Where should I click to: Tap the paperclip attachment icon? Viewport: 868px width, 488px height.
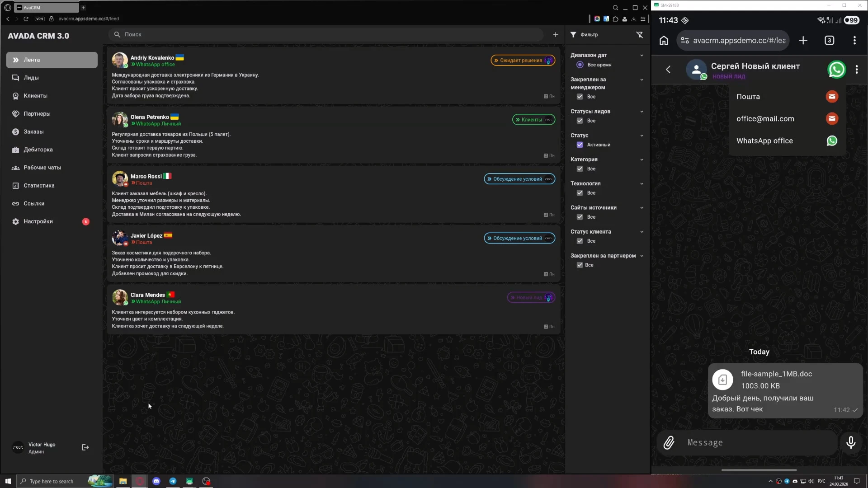pos(669,443)
